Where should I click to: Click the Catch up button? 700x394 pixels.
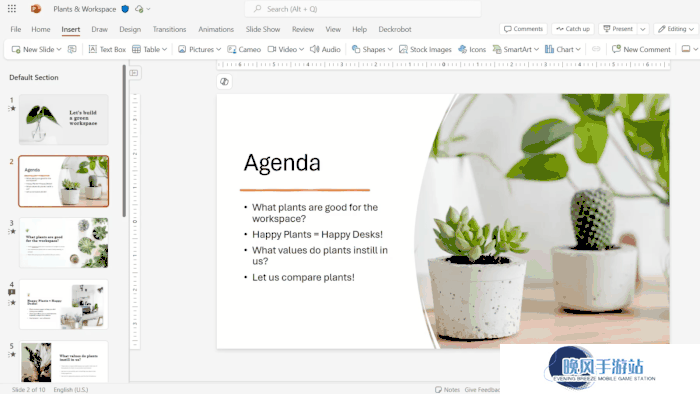[573, 29]
